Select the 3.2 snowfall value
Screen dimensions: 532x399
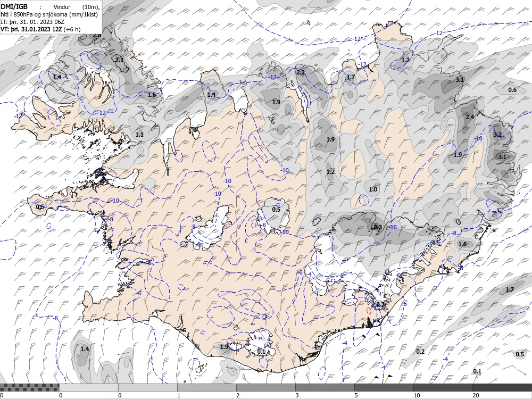click(497, 135)
